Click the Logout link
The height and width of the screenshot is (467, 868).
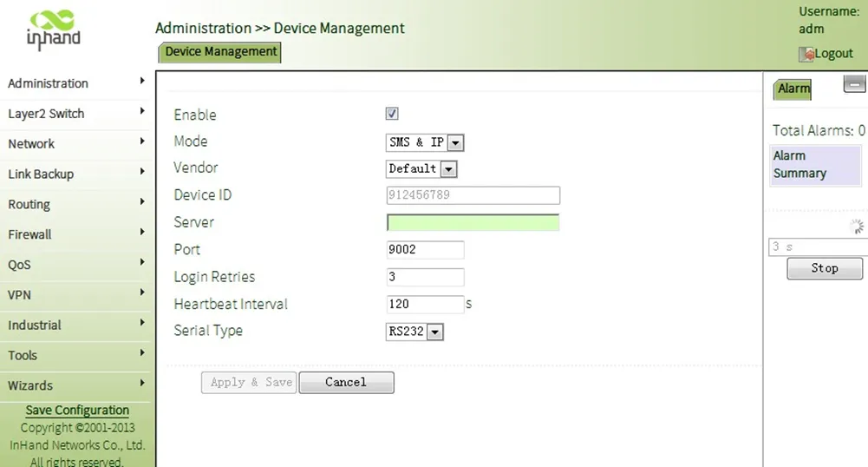point(833,53)
